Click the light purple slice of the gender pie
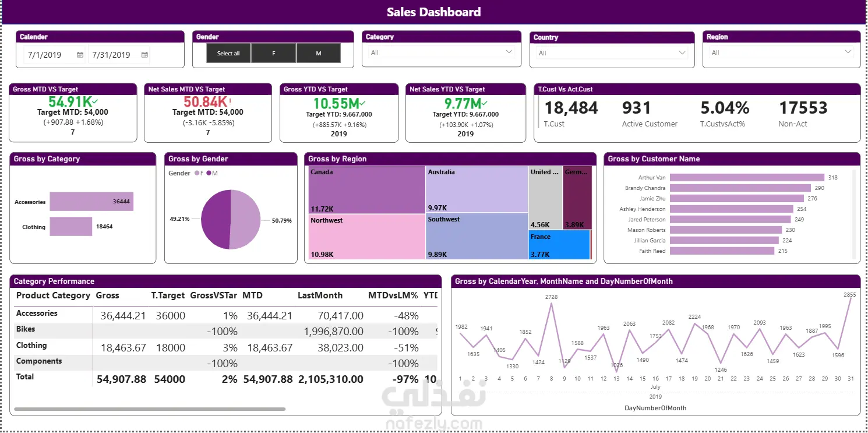The image size is (868, 433). 245,220
